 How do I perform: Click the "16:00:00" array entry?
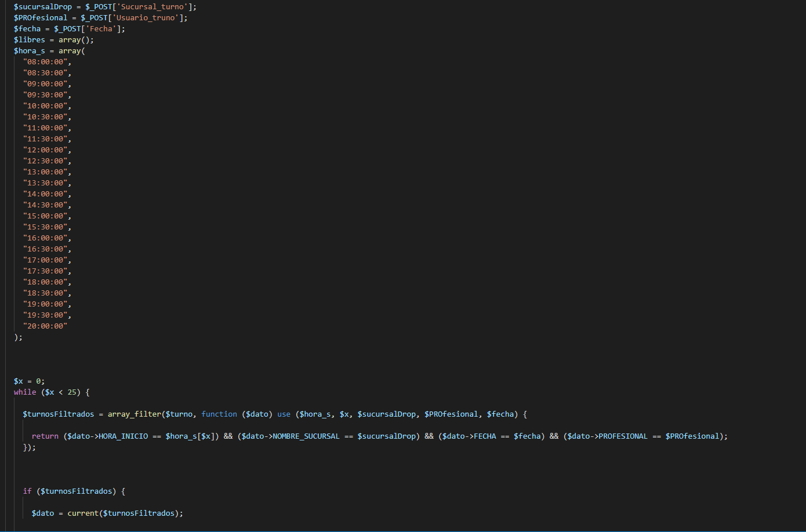tap(45, 238)
